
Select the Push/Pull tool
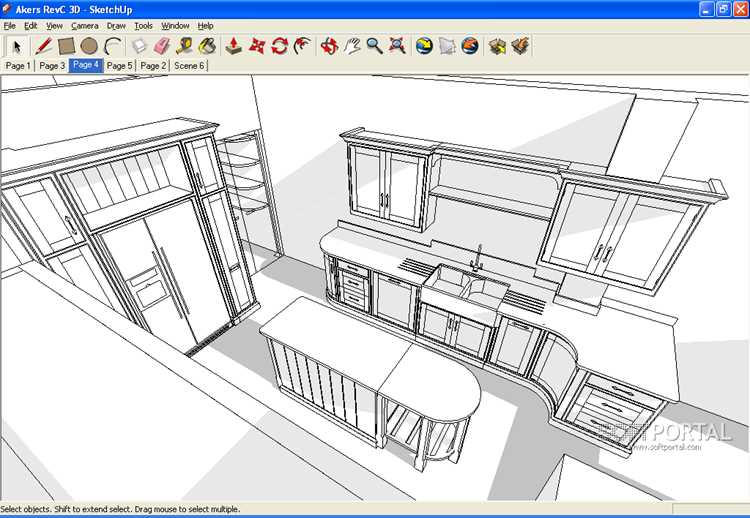pyautogui.click(x=233, y=46)
